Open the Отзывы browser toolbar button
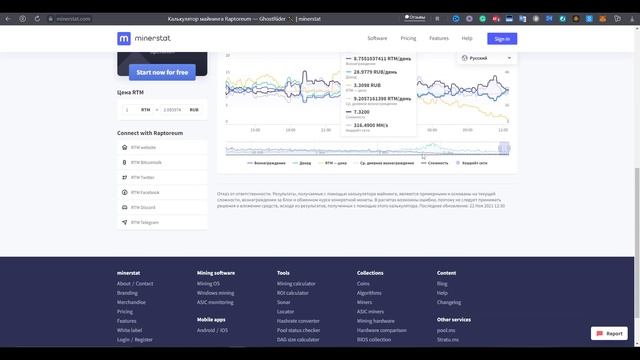Image resolution: width=640 pixels, height=360 pixels. (x=415, y=18)
